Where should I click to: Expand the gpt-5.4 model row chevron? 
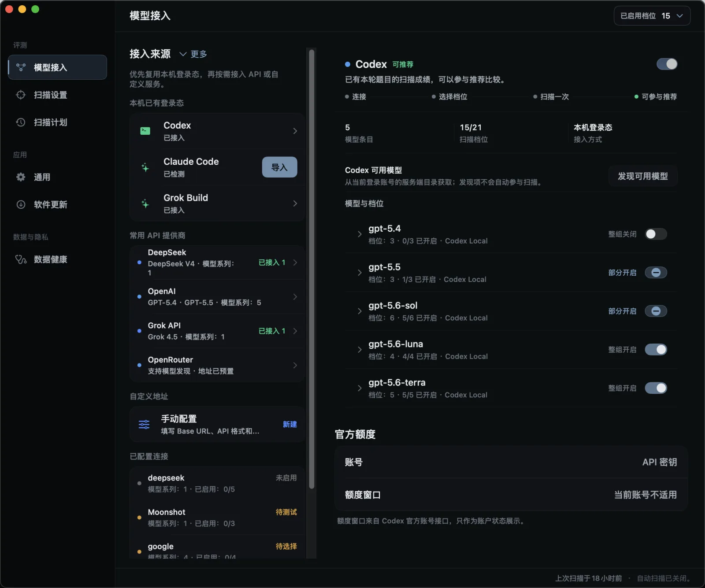click(x=360, y=234)
